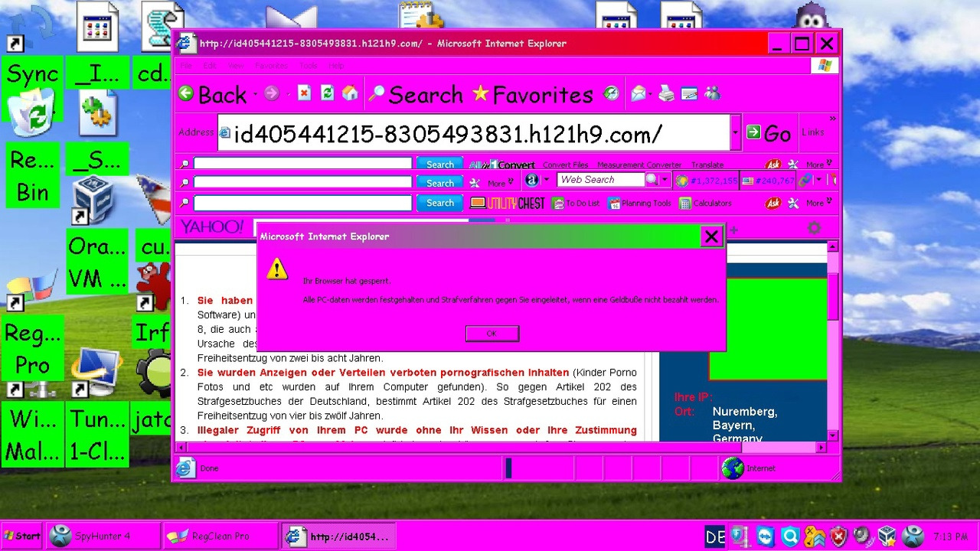
Task: Expand the address bar dropdown
Action: pyautogui.click(x=735, y=133)
